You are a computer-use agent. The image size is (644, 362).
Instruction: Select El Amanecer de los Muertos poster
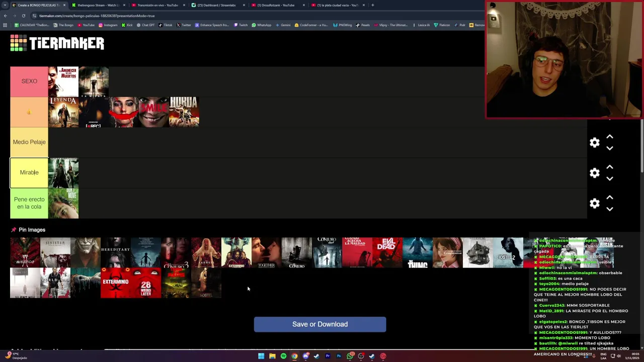tap(63, 81)
